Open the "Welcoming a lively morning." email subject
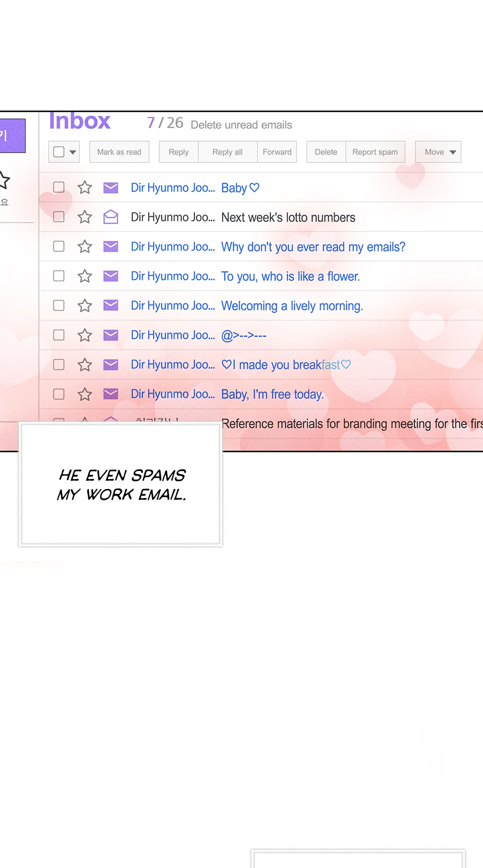 [292, 306]
